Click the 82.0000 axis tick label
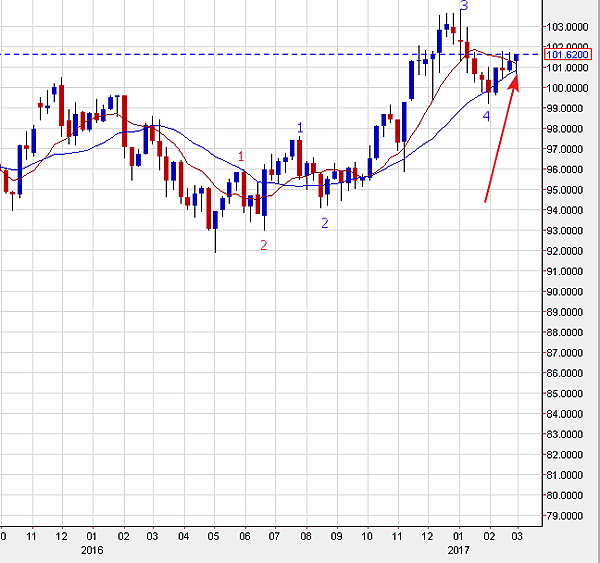This screenshot has width=600, height=563. pyautogui.click(x=567, y=455)
